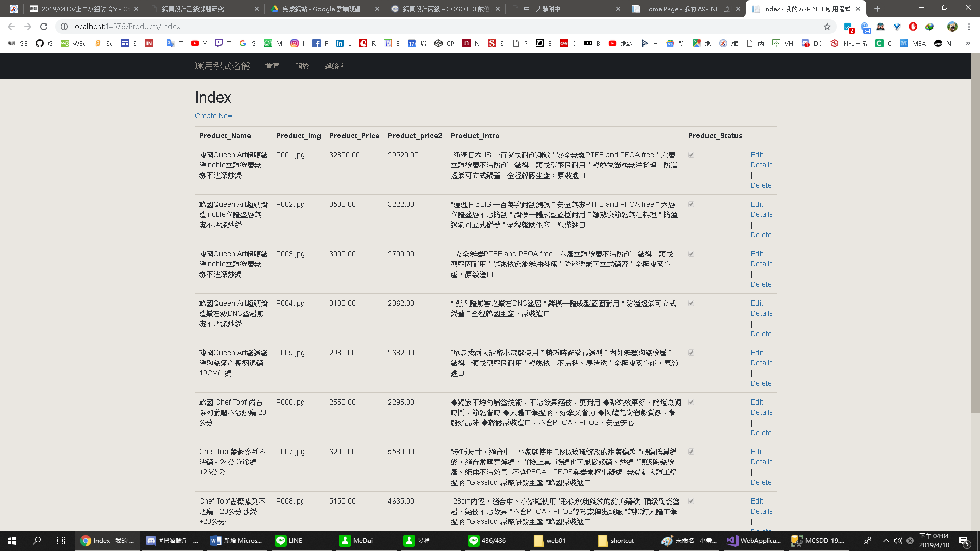Reload the current page
Viewport: 980px width, 551px height.
pos(44,27)
